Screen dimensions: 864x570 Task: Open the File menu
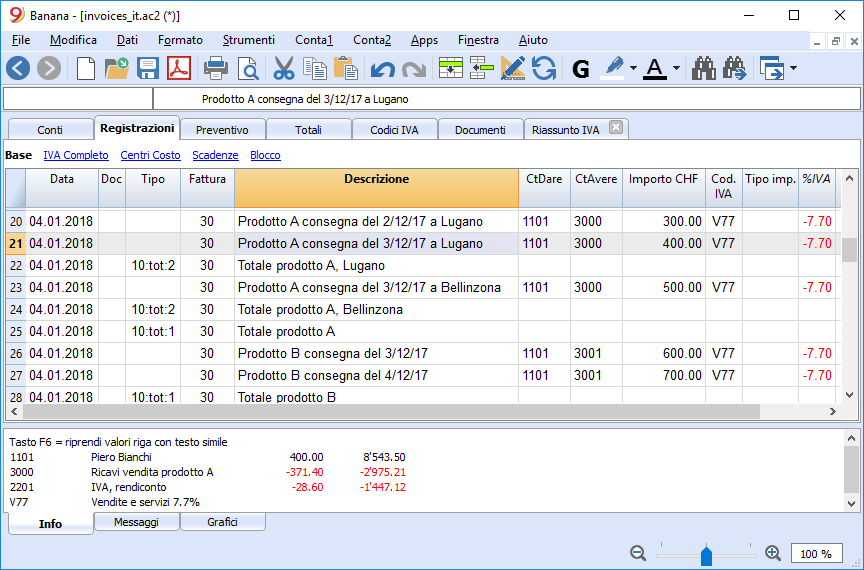point(21,40)
